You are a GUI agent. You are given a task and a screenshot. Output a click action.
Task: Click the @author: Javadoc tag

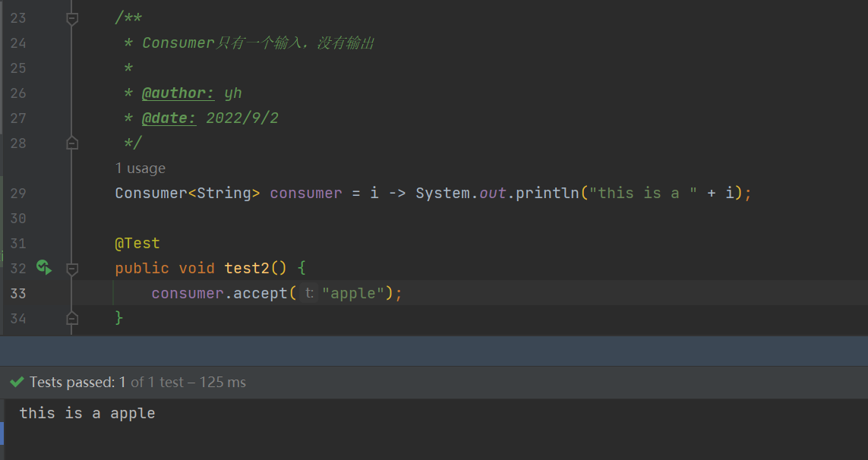coord(178,93)
